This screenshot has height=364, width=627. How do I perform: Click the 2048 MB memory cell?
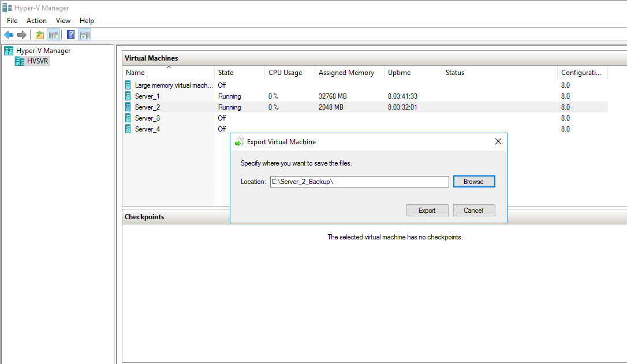(331, 107)
